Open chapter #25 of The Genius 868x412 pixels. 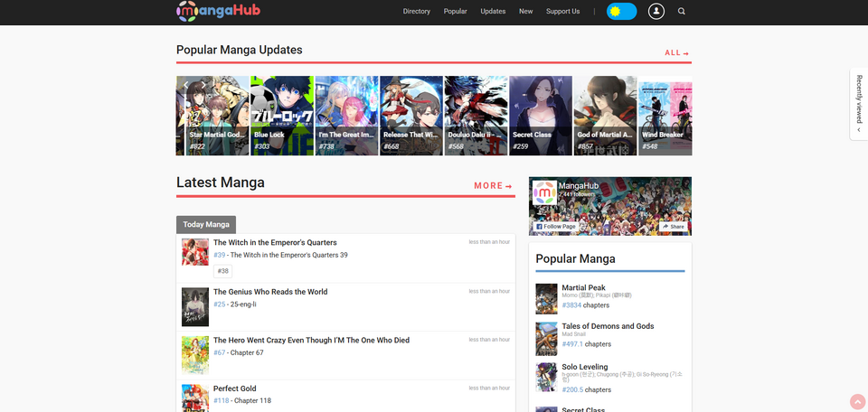(219, 304)
